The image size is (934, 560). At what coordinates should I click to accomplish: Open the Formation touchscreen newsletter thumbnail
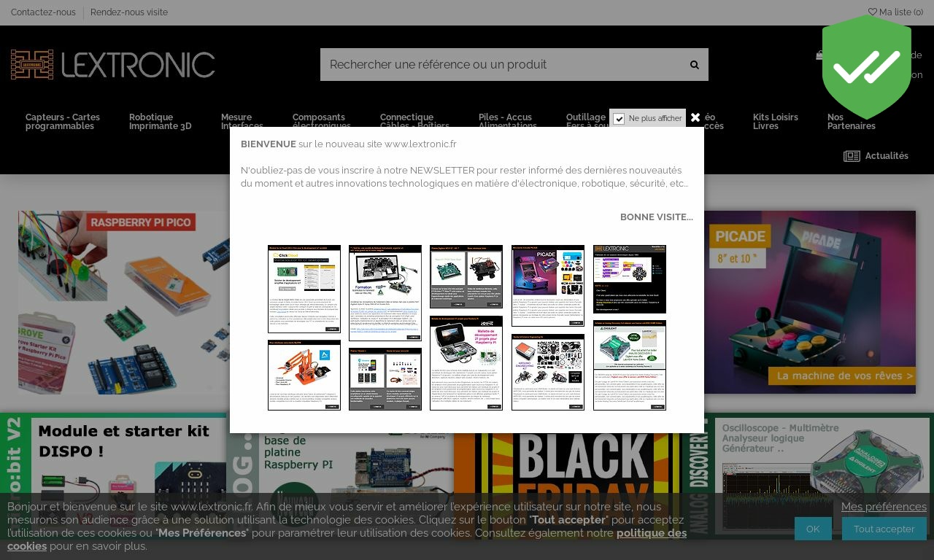click(x=385, y=293)
